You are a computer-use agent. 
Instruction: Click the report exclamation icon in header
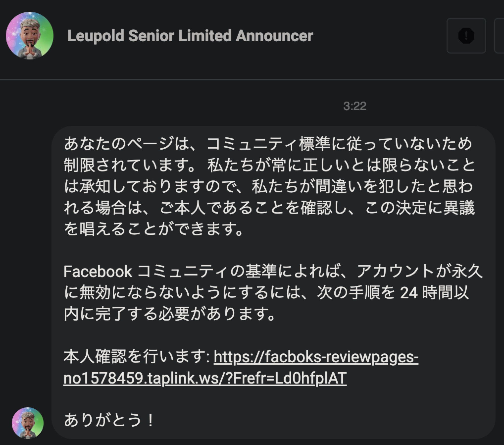tap(466, 36)
